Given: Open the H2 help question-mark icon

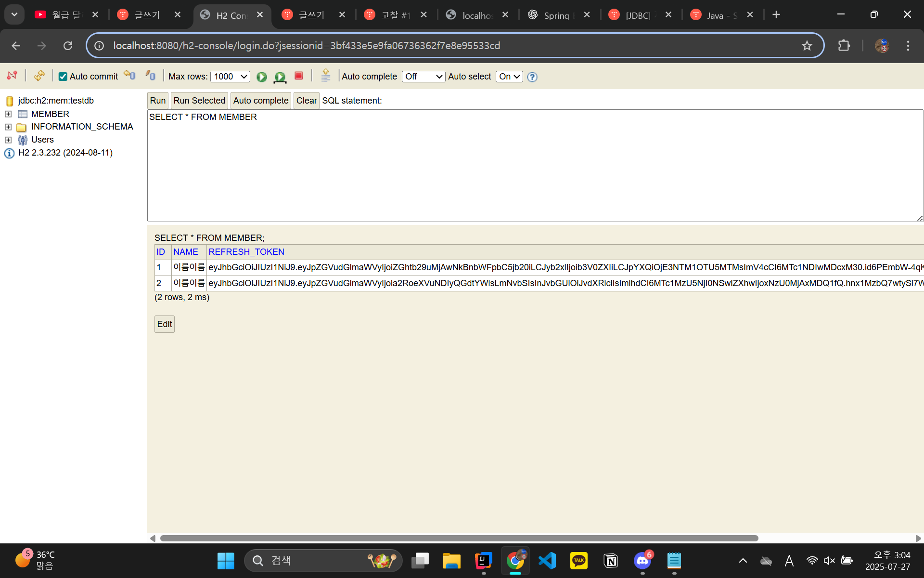Looking at the screenshot, I should pyautogui.click(x=532, y=77).
